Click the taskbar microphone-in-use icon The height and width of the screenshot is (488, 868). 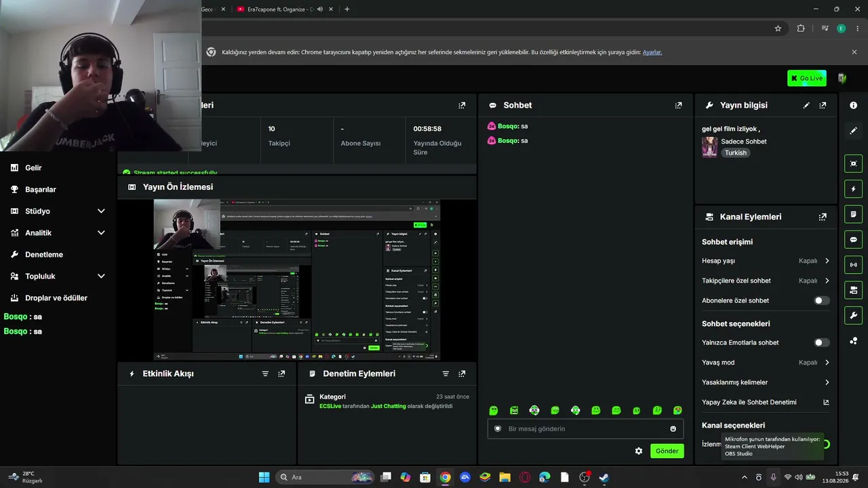tap(773, 477)
